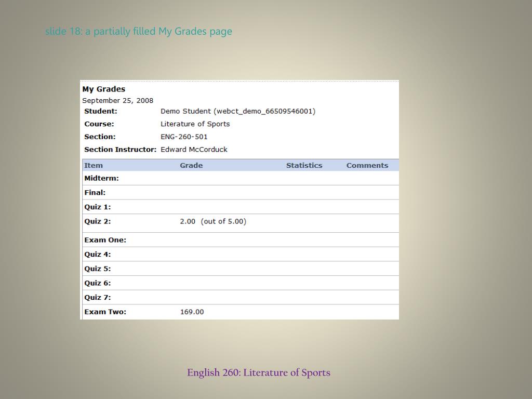Click the 'Section Instructor:' label

pyautogui.click(x=121, y=150)
